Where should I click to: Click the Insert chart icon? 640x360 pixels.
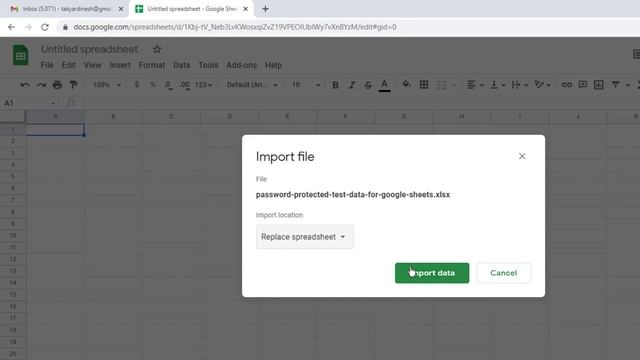point(599,85)
